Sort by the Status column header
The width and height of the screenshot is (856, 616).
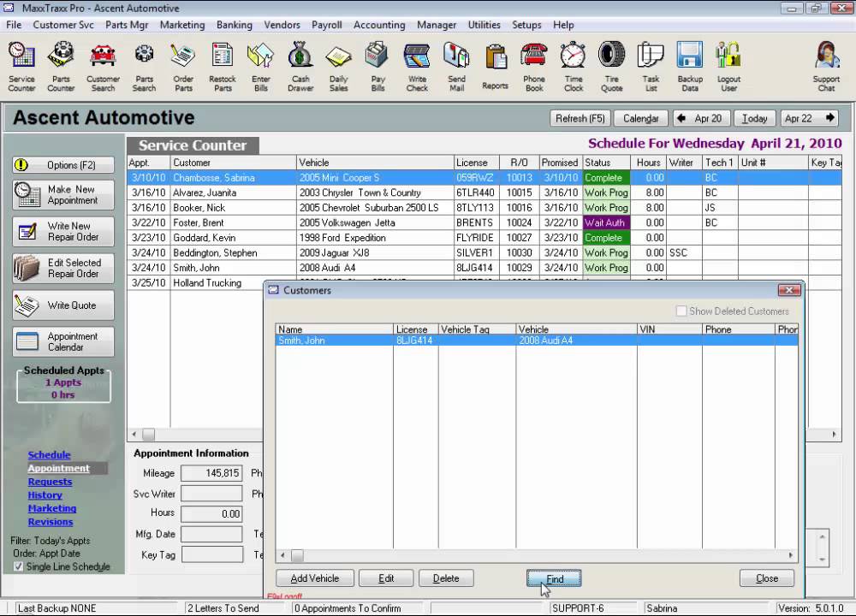(x=606, y=163)
